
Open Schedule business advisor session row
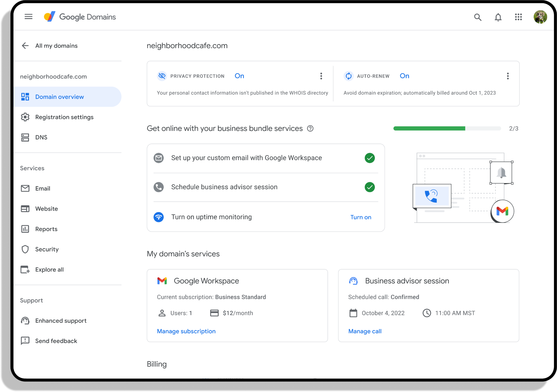coord(266,187)
